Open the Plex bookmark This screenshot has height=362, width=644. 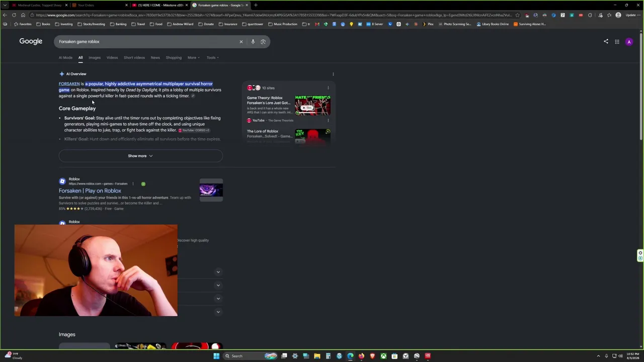pyautogui.click(x=428, y=24)
